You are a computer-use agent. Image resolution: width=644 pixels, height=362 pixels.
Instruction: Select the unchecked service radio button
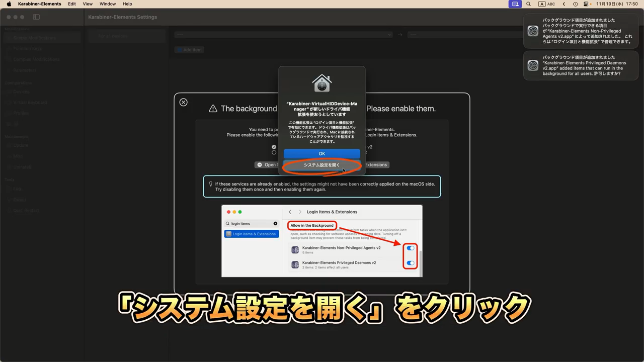[274, 152]
